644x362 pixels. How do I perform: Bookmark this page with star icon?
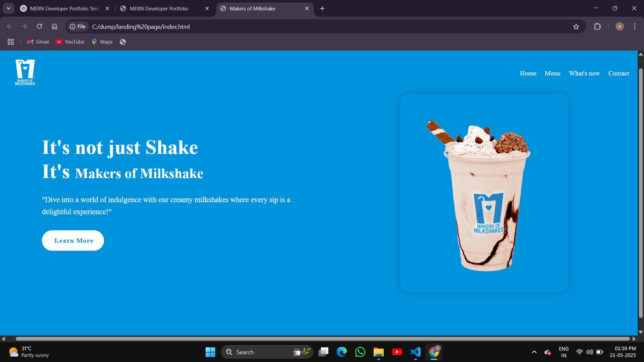[576, 27]
